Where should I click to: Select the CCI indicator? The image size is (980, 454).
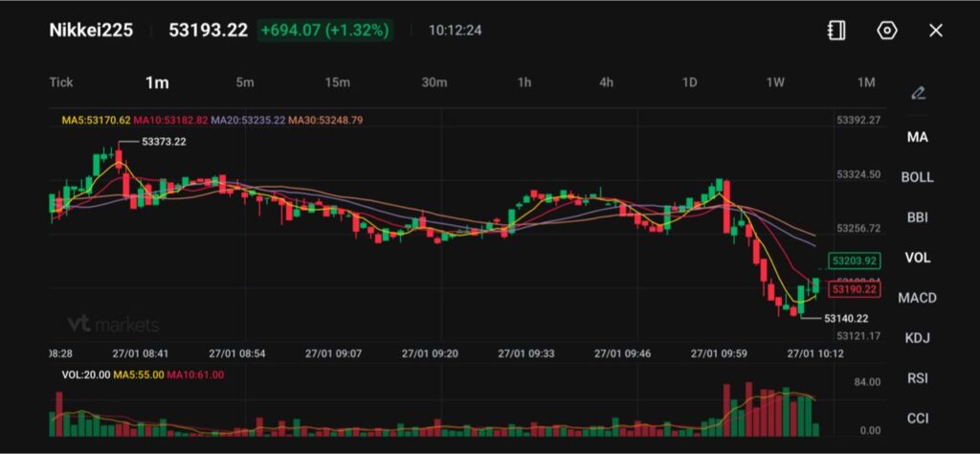pos(917,419)
